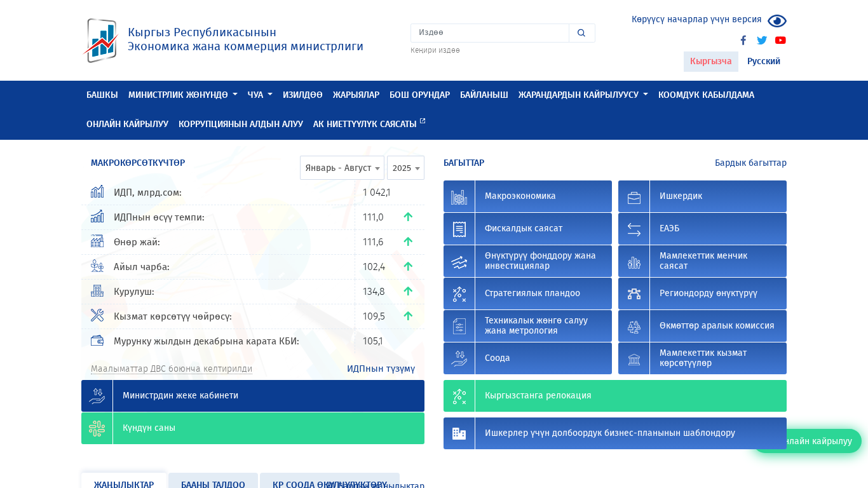Open the 2025 year dropdown
The height and width of the screenshot is (488, 868).
405,168
